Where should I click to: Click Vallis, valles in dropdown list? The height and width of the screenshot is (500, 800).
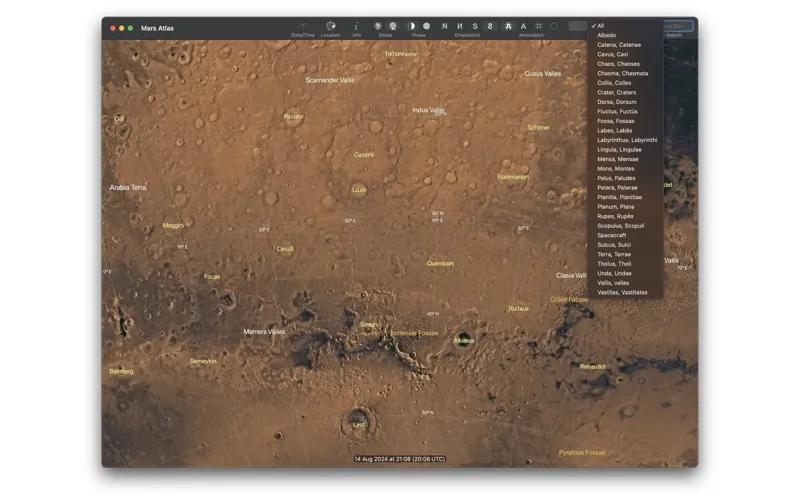coord(626,283)
